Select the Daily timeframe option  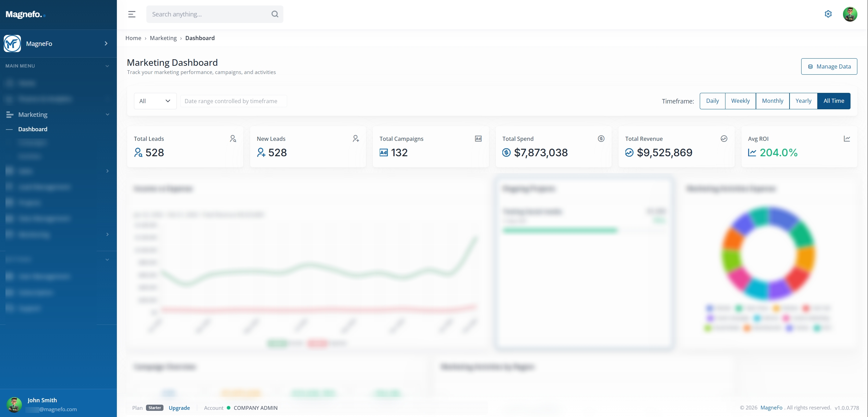pos(712,101)
